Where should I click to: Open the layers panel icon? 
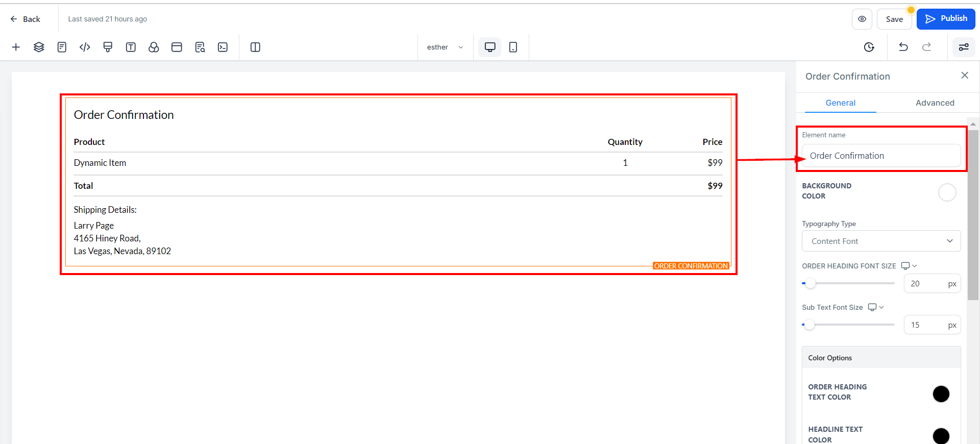click(x=39, y=47)
